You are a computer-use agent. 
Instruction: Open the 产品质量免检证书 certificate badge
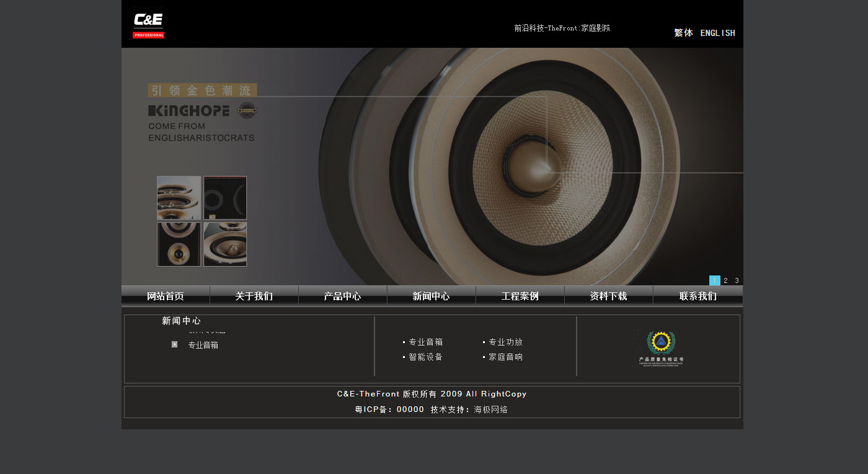click(x=661, y=347)
